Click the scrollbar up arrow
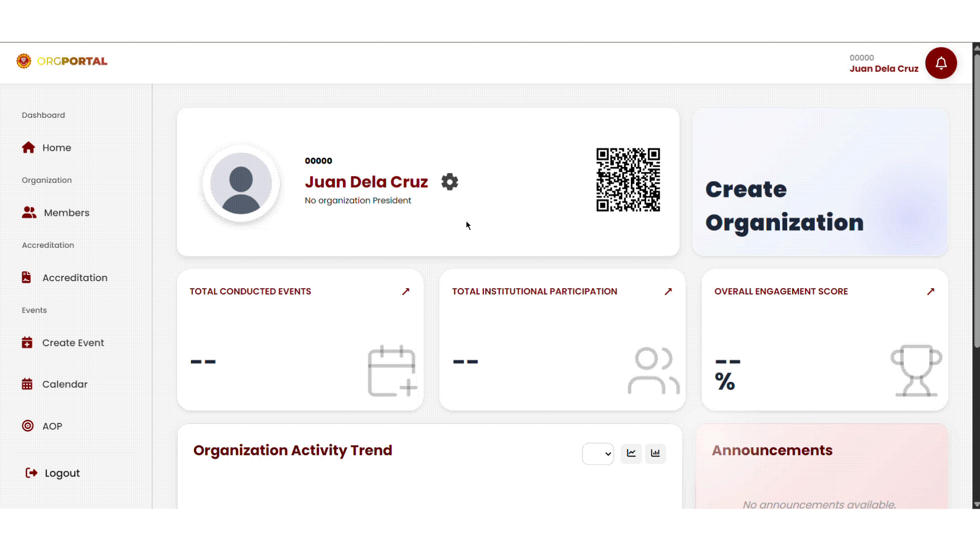The image size is (980, 551). click(x=976, y=48)
